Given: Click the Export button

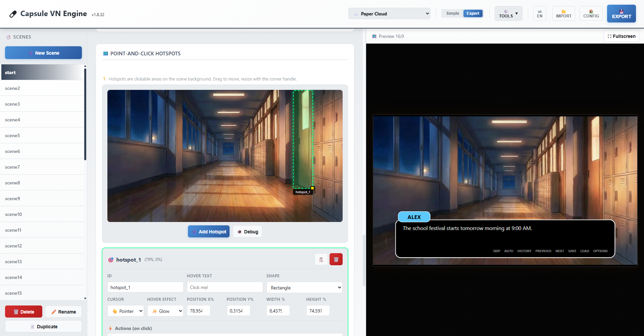Looking at the screenshot, I should [x=621, y=14].
